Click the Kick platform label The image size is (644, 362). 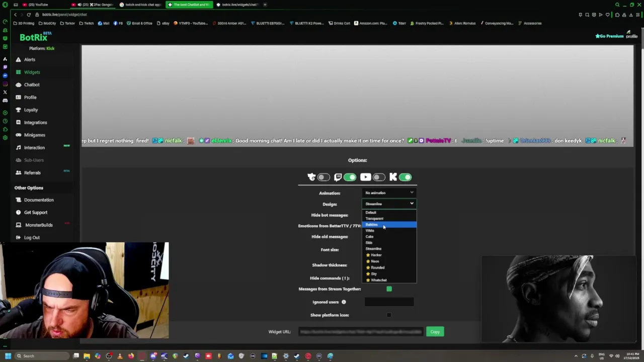click(x=50, y=48)
